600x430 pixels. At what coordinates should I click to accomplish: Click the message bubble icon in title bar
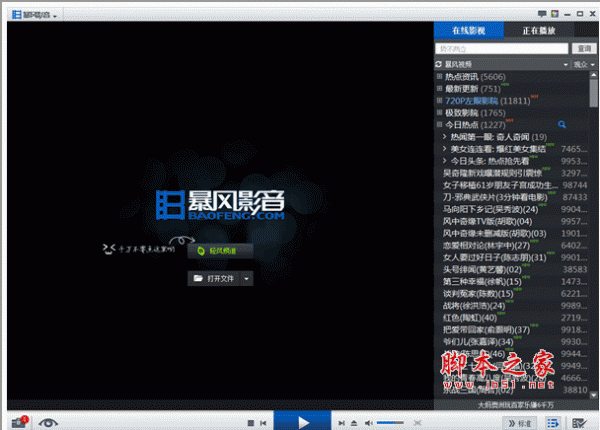pos(542,14)
